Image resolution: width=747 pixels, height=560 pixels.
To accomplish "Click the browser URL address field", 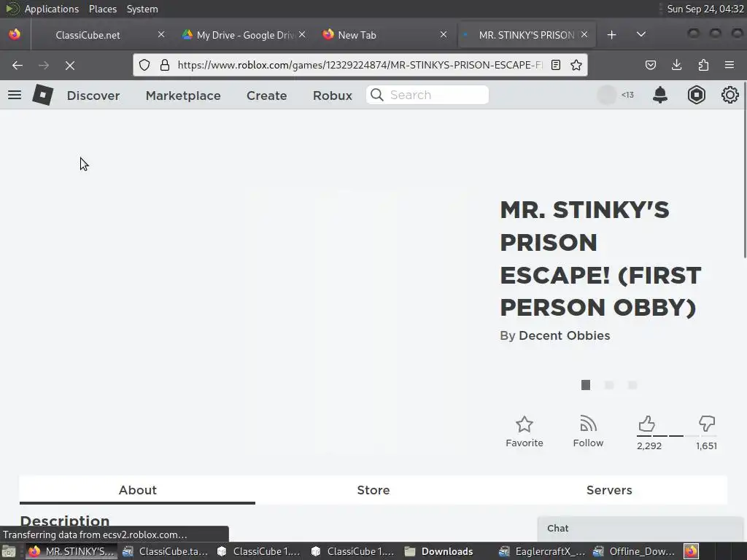I will tap(360, 65).
